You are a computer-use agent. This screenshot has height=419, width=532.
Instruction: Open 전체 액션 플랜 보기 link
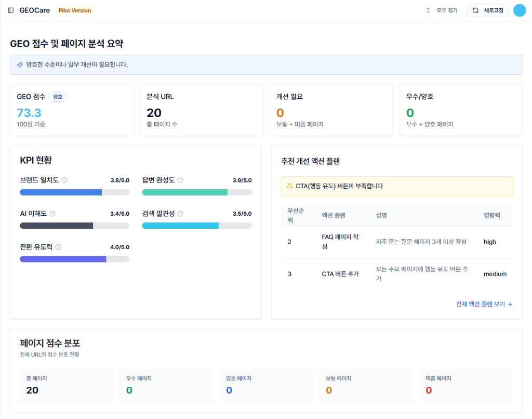[x=484, y=304]
